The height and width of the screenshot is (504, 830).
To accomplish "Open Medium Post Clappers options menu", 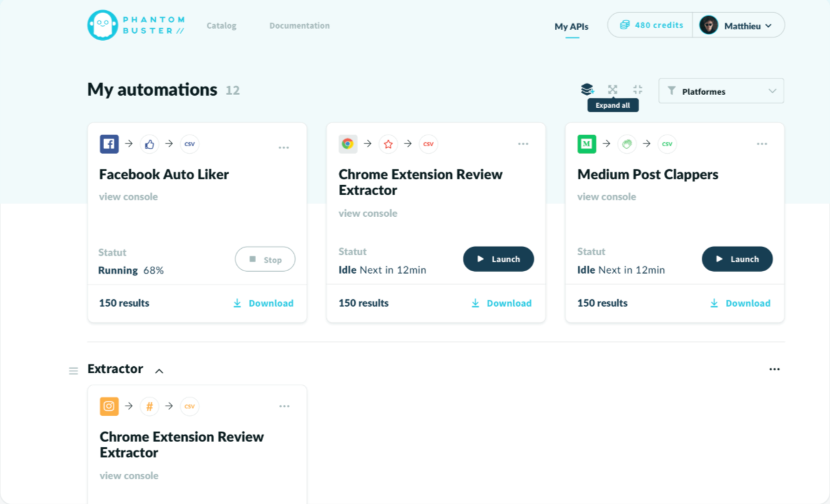I will (762, 144).
